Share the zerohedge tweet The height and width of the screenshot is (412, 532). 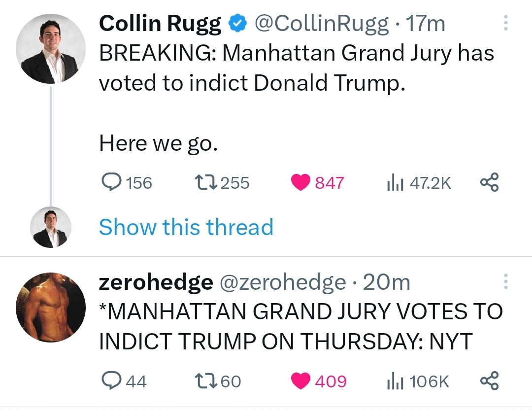(x=489, y=381)
